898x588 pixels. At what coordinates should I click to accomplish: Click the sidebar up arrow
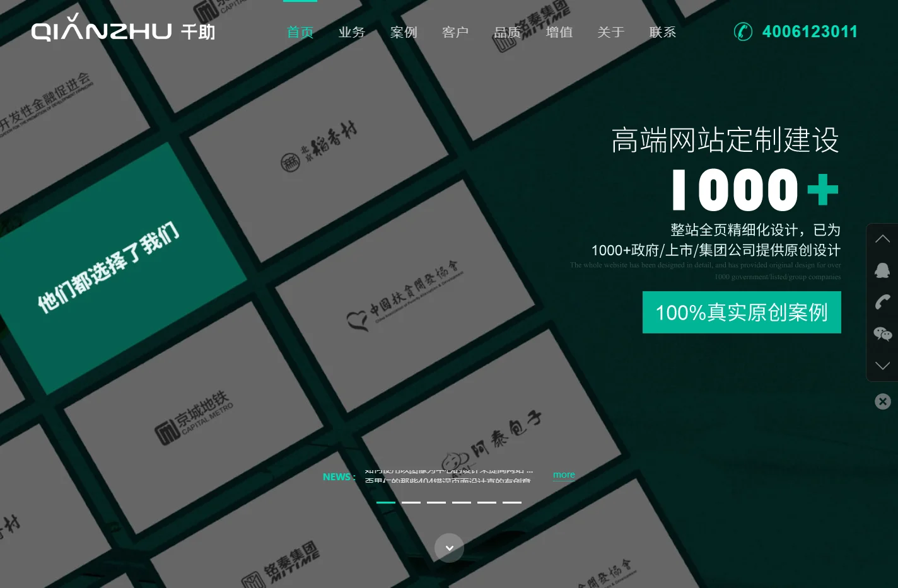[882, 239]
